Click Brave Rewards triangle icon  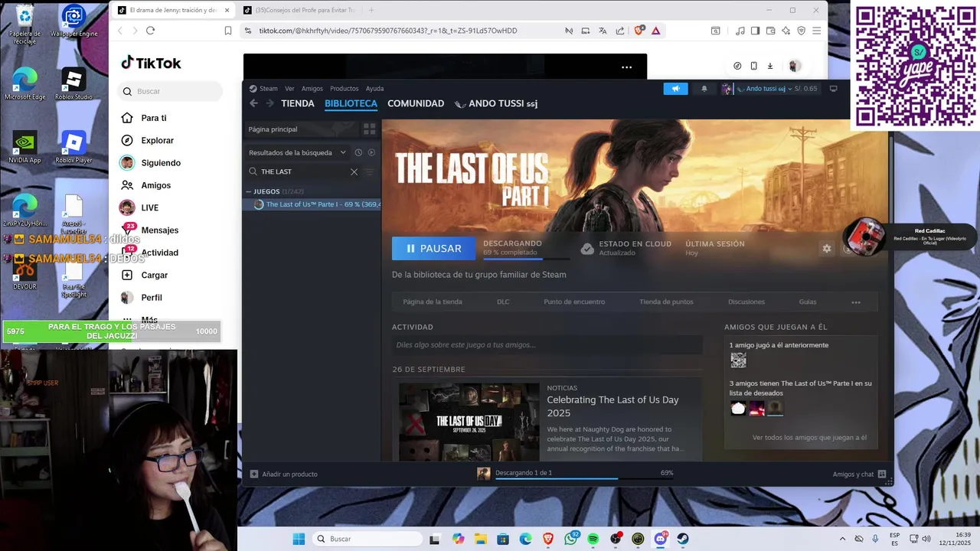(x=656, y=31)
